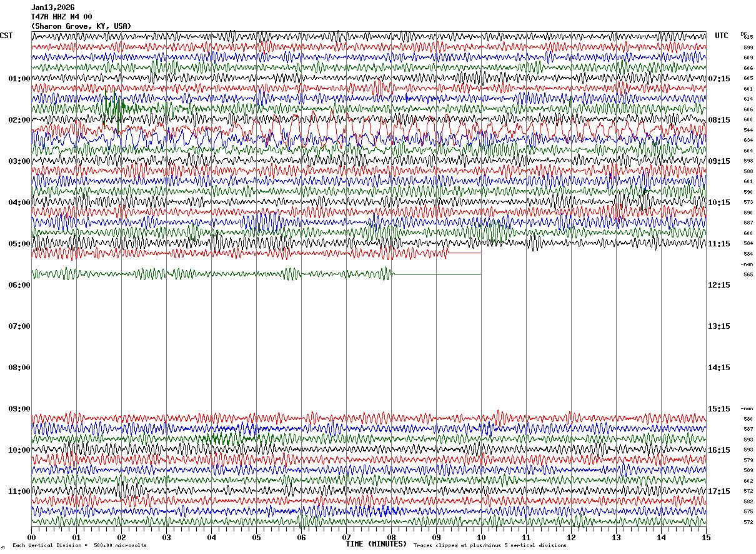
Task: Click minute 12 on the bottom time axis
Action: (571, 538)
